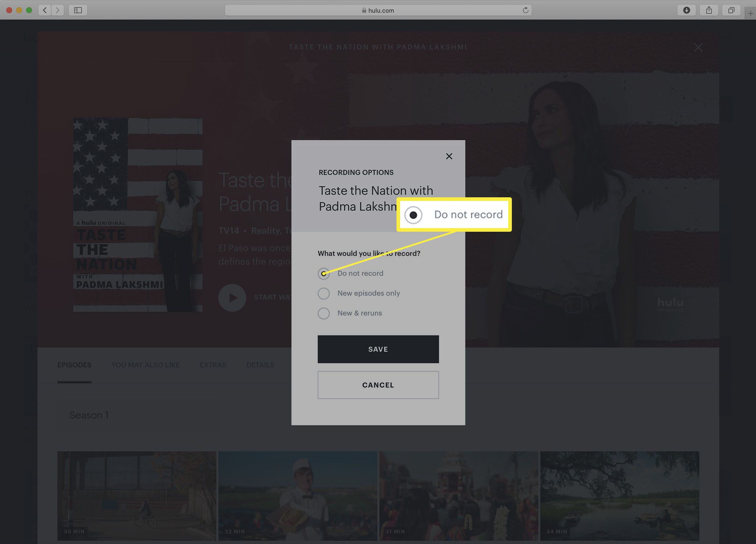Select New & reruns recording option
This screenshot has width=756, height=544.
[x=324, y=313]
